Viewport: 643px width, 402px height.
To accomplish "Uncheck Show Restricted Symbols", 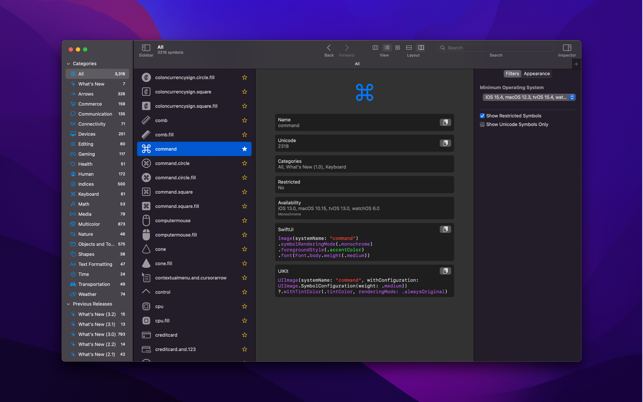I will (x=482, y=116).
